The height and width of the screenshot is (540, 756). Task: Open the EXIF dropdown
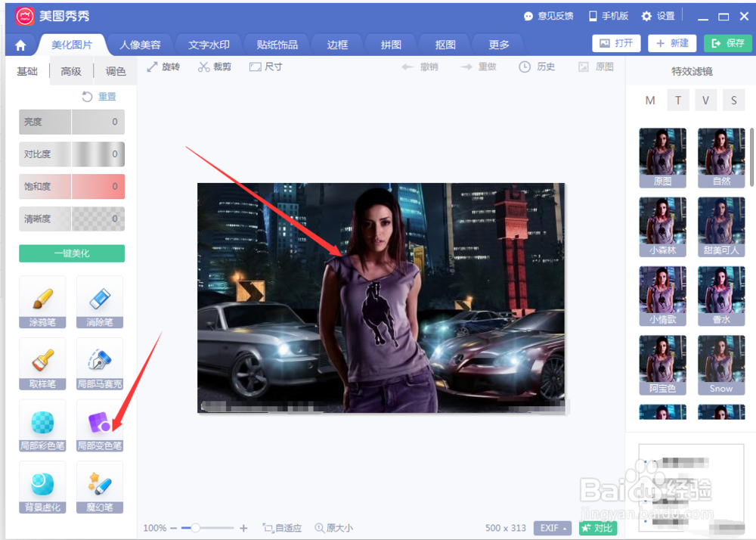point(552,528)
